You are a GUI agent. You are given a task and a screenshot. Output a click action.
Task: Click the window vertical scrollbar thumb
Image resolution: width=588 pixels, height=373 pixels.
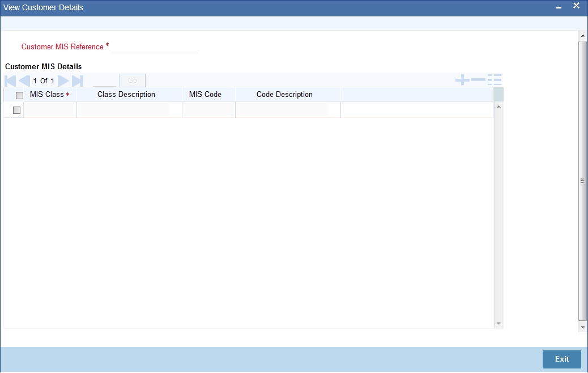[x=583, y=180]
